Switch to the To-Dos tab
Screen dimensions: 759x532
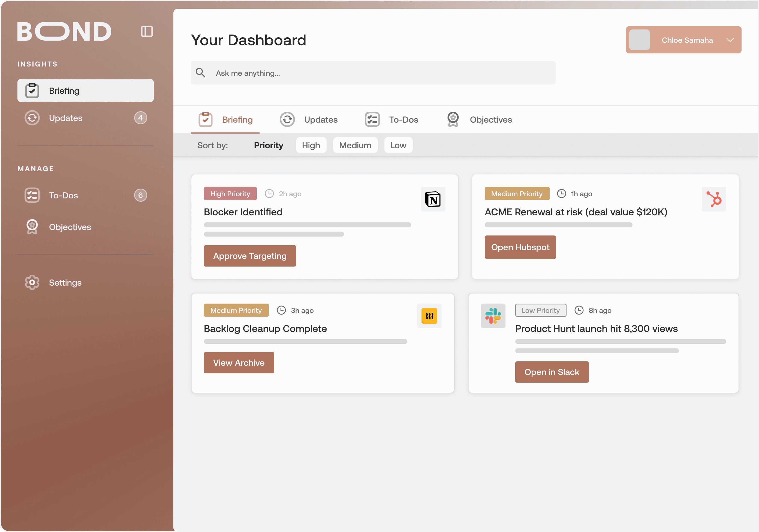tap(391, 120)
